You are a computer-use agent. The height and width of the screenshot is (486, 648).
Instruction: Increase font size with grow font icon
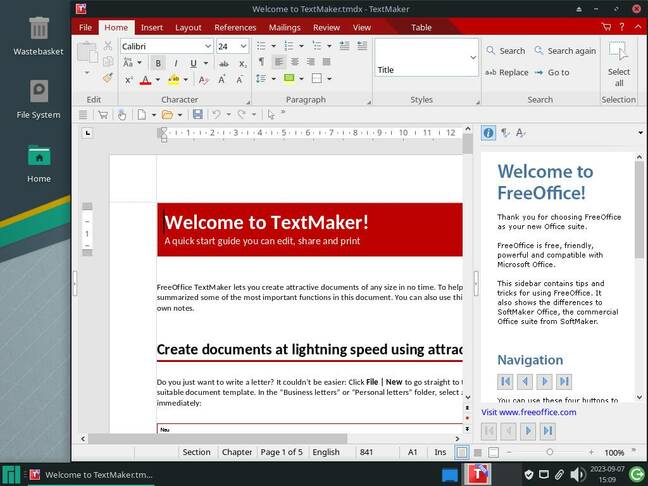222,80
